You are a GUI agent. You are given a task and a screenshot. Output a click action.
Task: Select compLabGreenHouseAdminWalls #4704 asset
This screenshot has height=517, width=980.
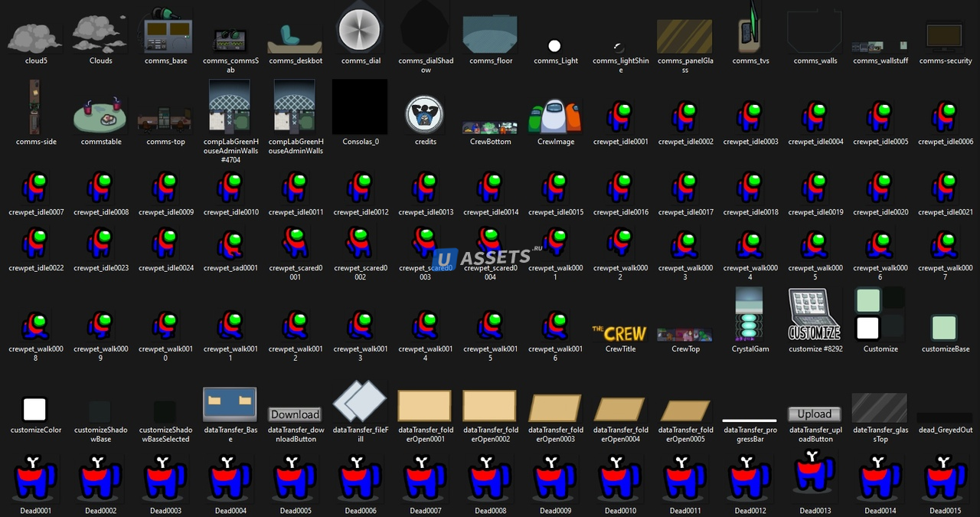pos(230,107)
